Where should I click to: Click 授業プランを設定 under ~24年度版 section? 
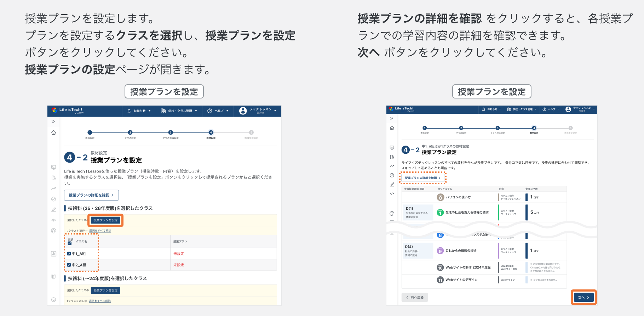(x=105, y=290)
